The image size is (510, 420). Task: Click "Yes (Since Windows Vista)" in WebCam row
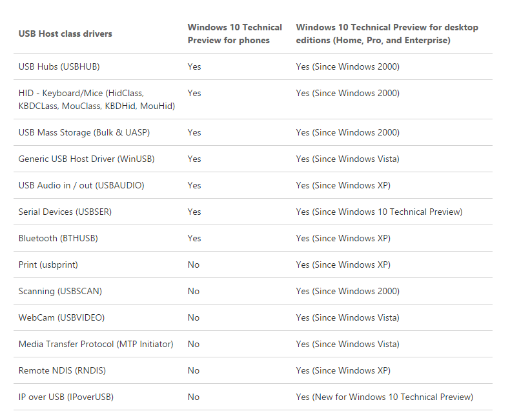[x=348, y=317]
